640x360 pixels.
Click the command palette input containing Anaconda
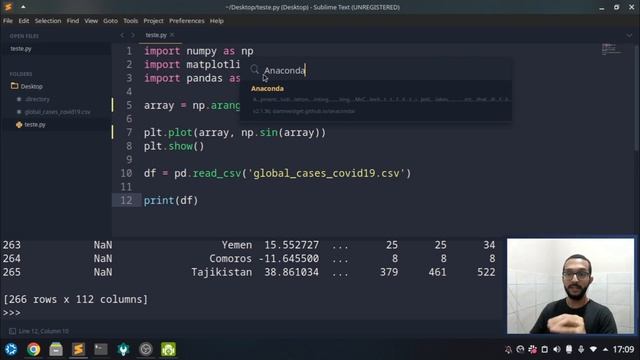(x=376, y=70)
